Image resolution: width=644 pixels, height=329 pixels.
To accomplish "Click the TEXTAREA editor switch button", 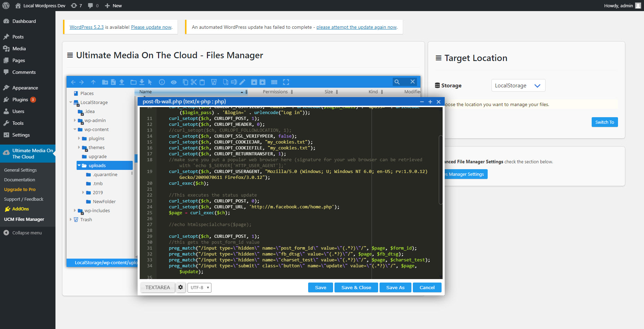I will pos(158,287).
